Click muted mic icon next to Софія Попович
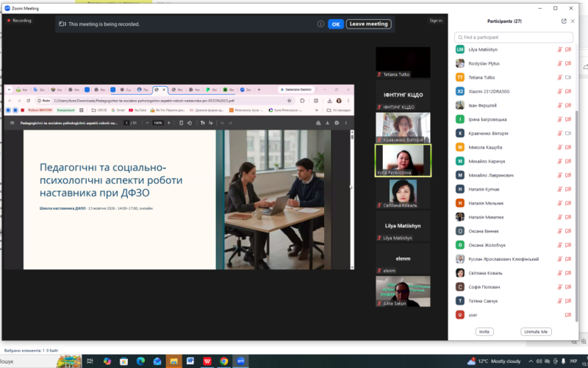 coord(559,287)
